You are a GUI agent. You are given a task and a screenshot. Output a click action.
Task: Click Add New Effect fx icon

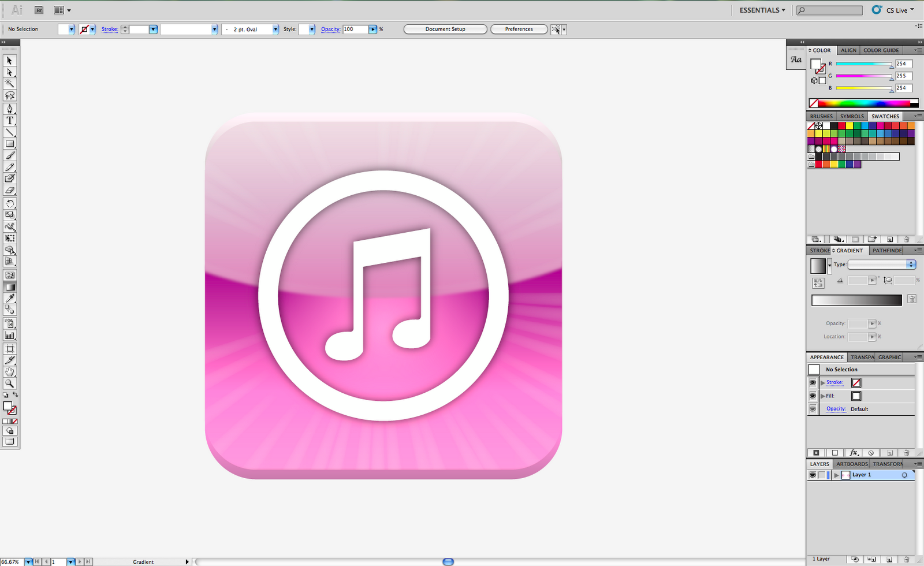coord(854,453)
